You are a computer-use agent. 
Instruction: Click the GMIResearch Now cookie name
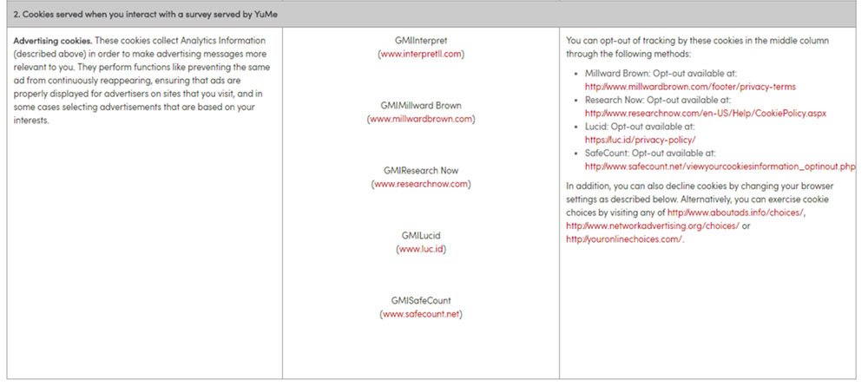[421, 171]
